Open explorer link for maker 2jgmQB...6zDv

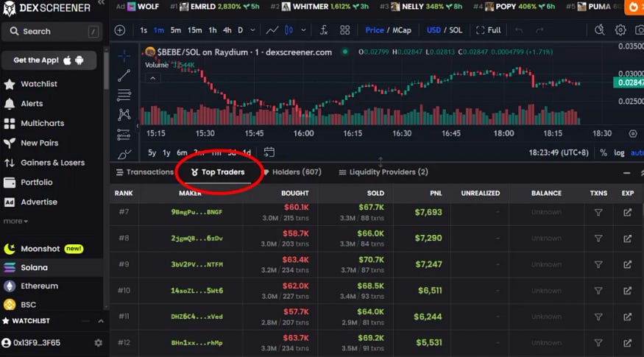(x=627, y=238)
